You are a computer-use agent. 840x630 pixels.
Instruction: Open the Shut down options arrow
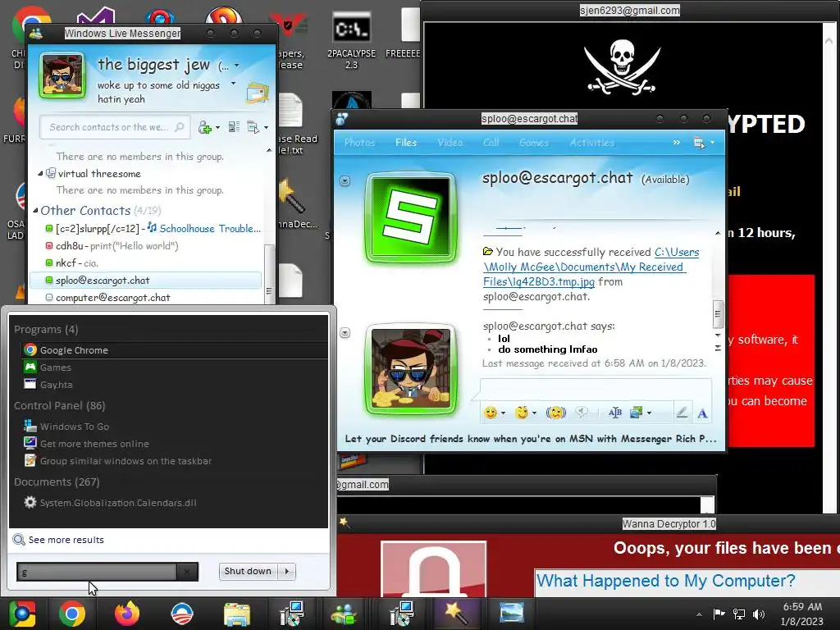287,571
